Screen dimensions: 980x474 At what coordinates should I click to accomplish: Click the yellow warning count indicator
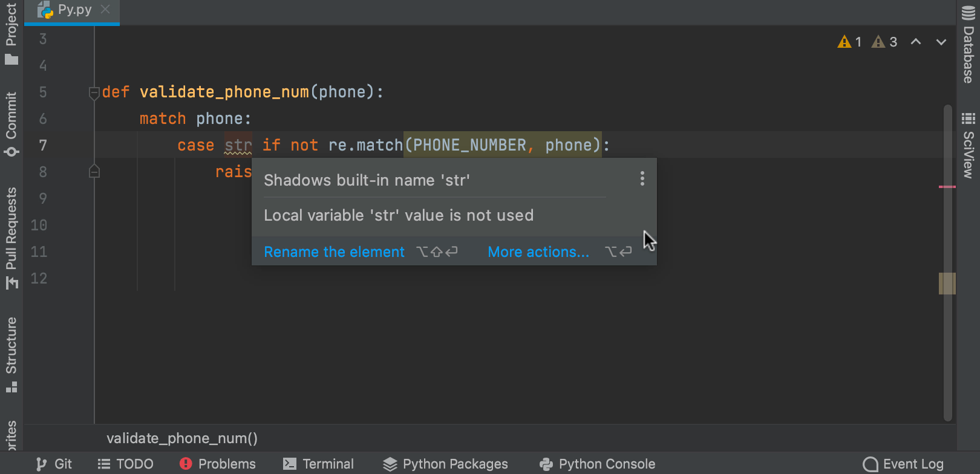click(x=849, y=42)
